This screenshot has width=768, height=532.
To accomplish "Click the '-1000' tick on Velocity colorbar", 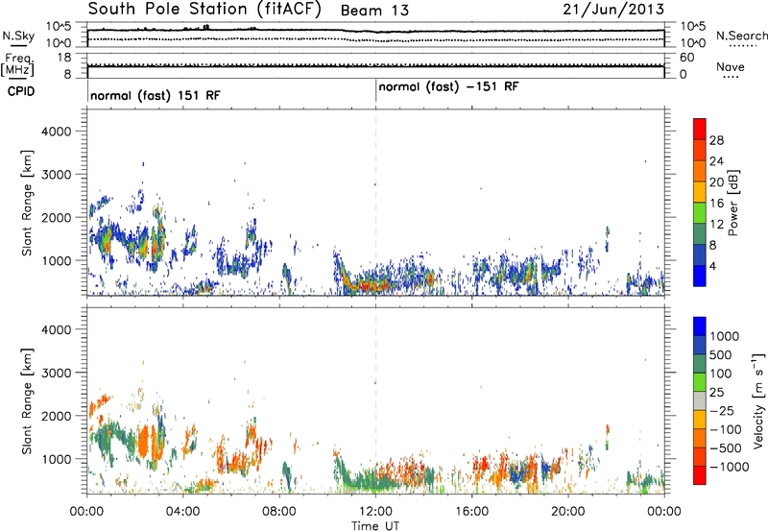I will (x=729, y=467).
